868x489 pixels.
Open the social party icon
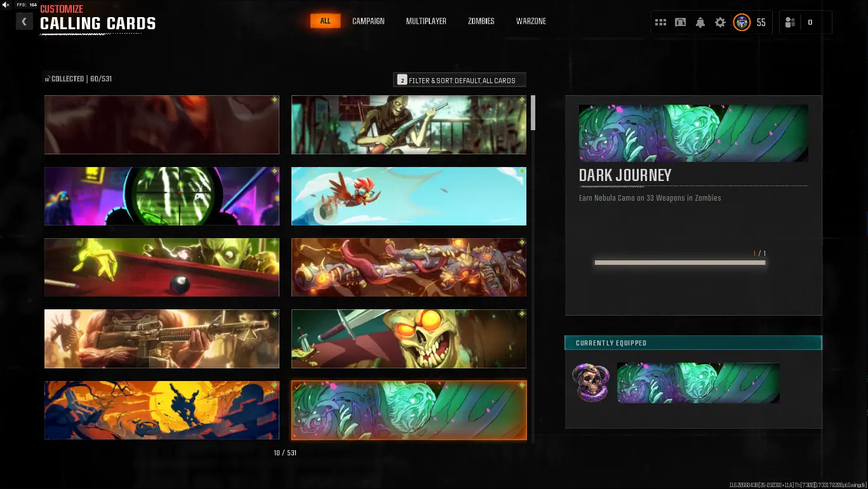[x=790, y=22]
